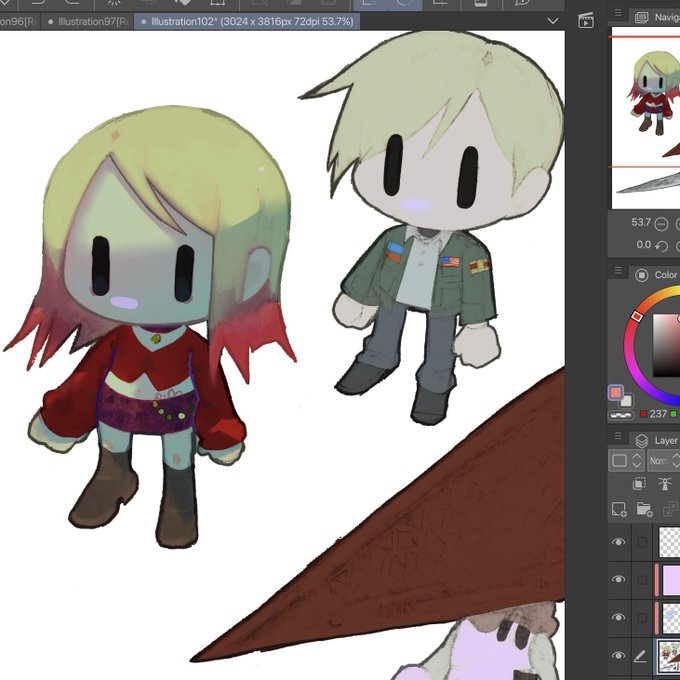The image size is (680, 680).
Task: Hide the bottom artwork layer
Action: coord(618,655)
